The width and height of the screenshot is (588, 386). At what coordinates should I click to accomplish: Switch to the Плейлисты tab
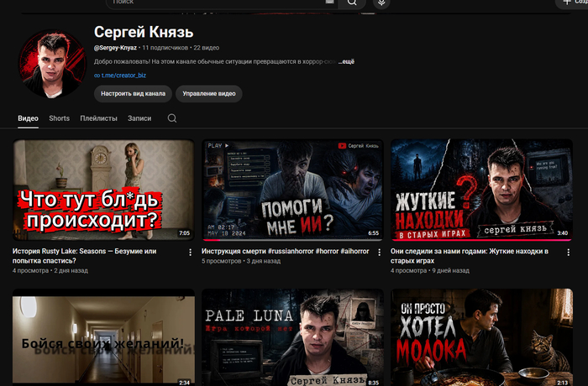(x=98, y=118)
